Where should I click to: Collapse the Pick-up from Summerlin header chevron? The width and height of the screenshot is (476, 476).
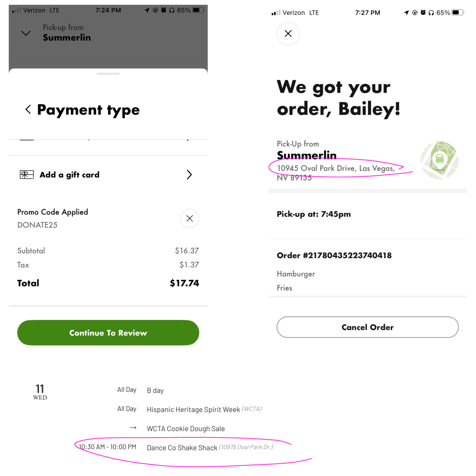26,33
